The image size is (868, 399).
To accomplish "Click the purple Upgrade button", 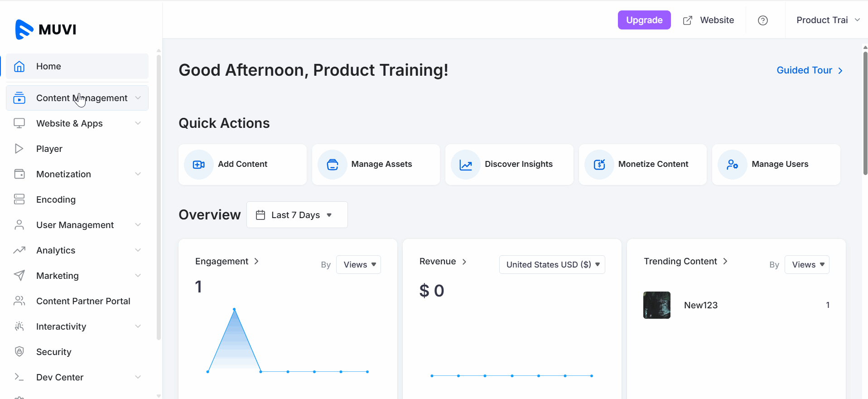I will [x=644, y=20].
